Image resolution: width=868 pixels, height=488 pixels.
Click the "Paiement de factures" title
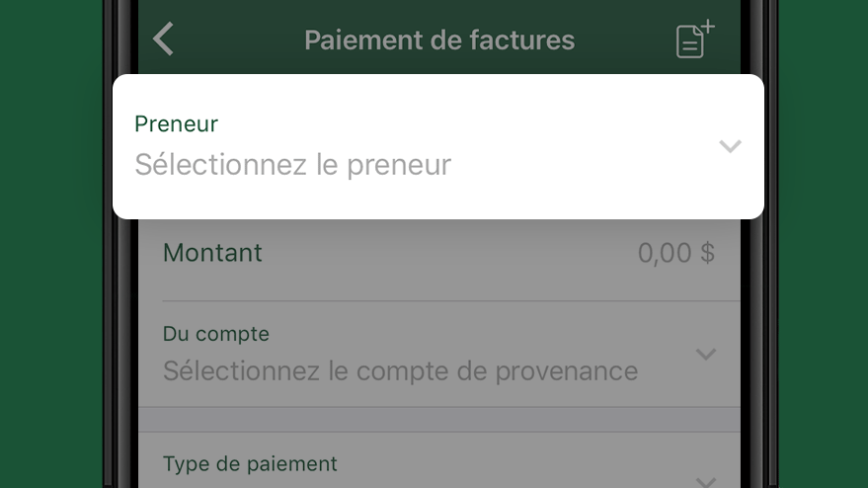(439, 40)
